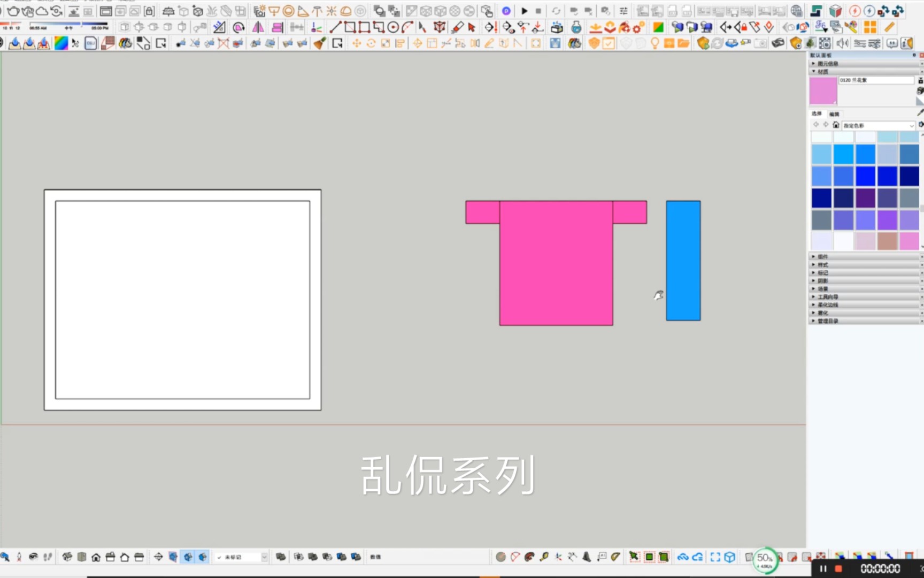
Task: Click the orange-green square icon
Action: click(x=658, y=27)
